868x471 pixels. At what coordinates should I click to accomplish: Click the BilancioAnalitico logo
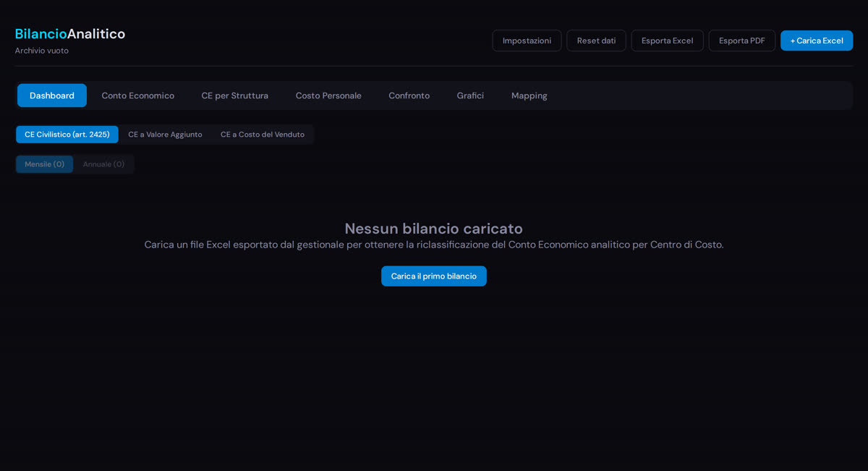pyautogui.click(x=69, y=33)
